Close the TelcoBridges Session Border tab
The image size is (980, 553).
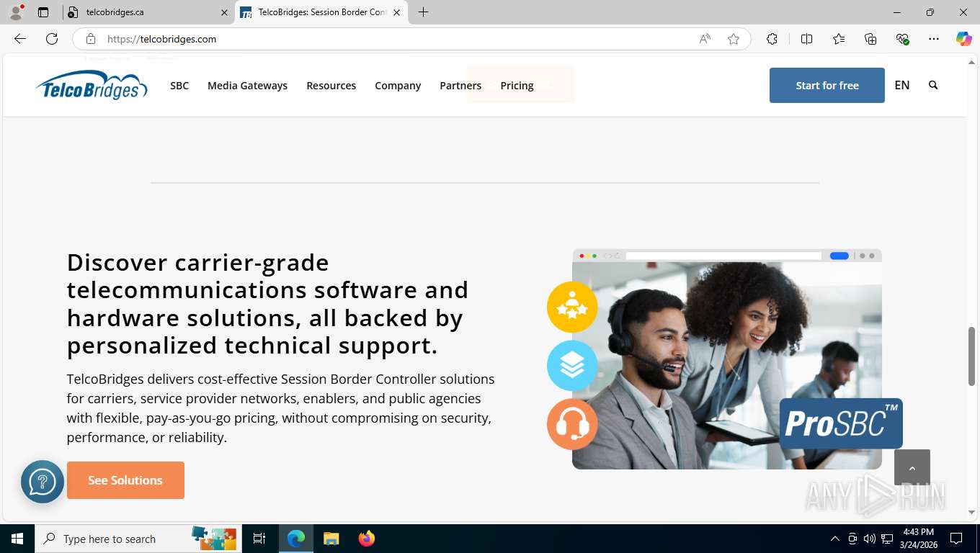point(396,12)
